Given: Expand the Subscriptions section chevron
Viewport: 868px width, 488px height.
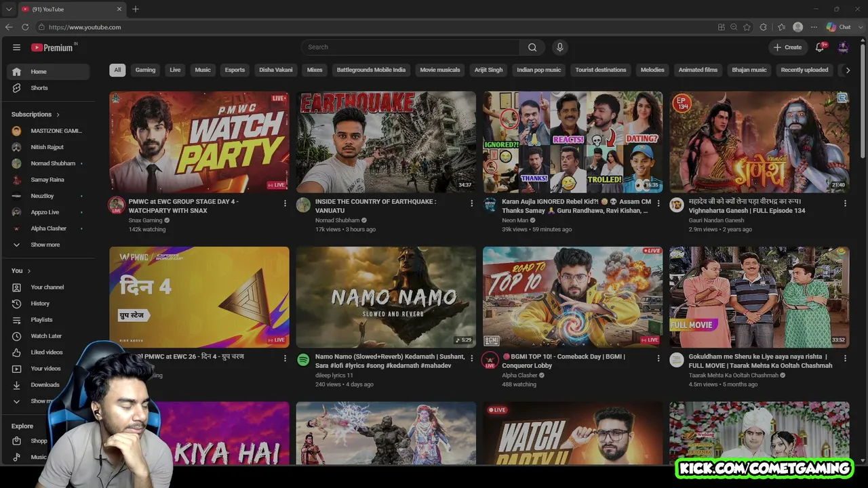Looking at the screenshot, I should tap(58, 115).
